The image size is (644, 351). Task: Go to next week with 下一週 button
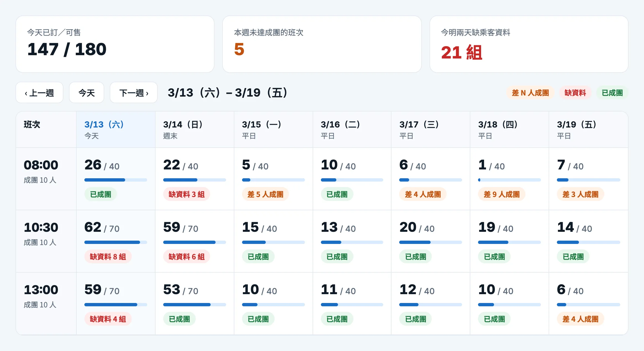click(x=134, y=93)
